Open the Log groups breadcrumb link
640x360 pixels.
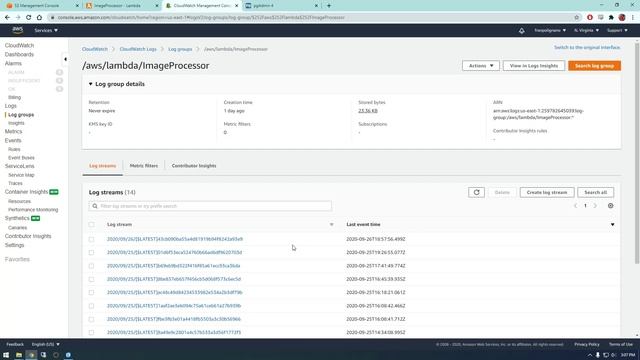[x=180, y=49]
